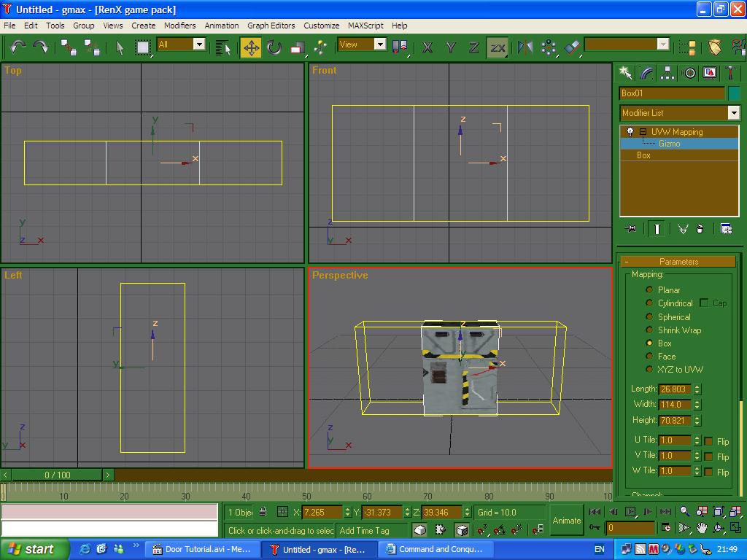Open the Utilities hammer panel
This screenshot has width=747, height=560.
pos(730,73)
